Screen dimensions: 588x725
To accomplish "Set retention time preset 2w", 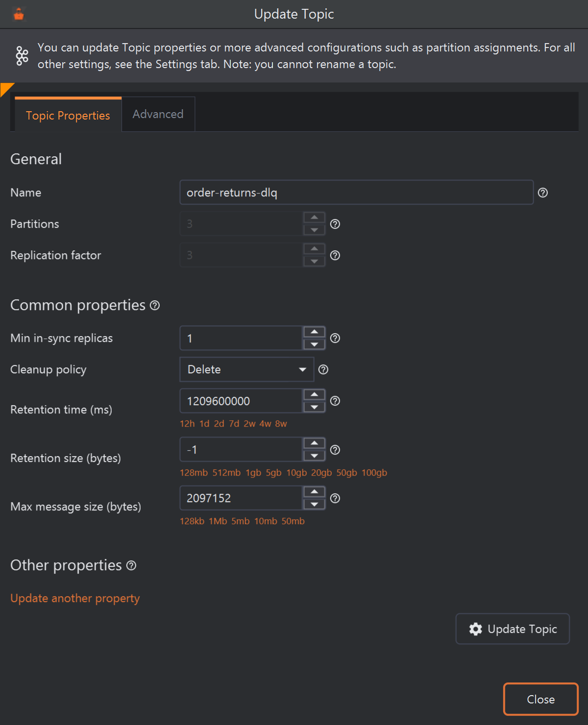I will [249, 424].
